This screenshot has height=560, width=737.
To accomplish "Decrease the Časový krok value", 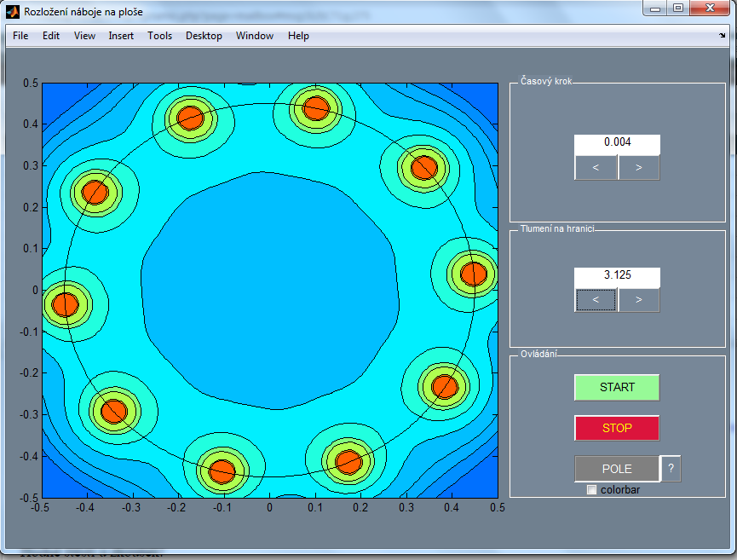I will [x=596, y=168].
